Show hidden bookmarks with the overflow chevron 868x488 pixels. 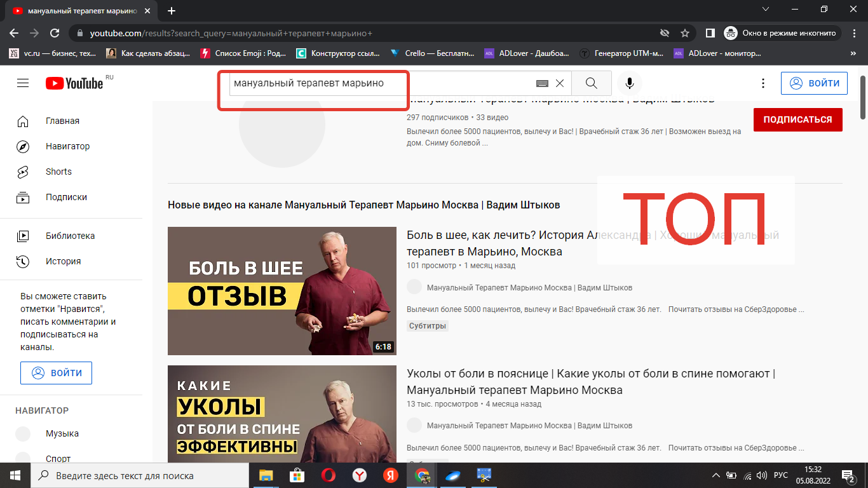coord(853,53)
